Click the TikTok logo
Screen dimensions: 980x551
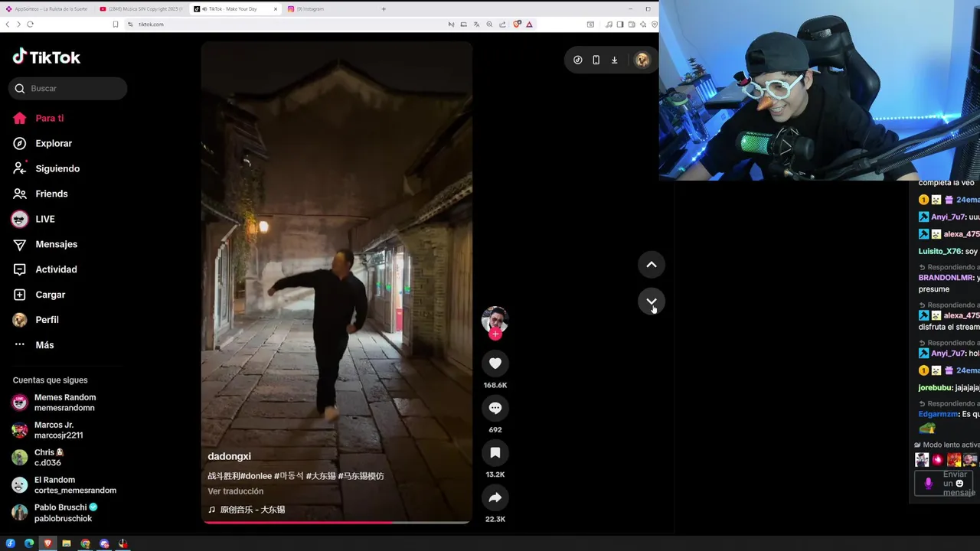point(46,57)
